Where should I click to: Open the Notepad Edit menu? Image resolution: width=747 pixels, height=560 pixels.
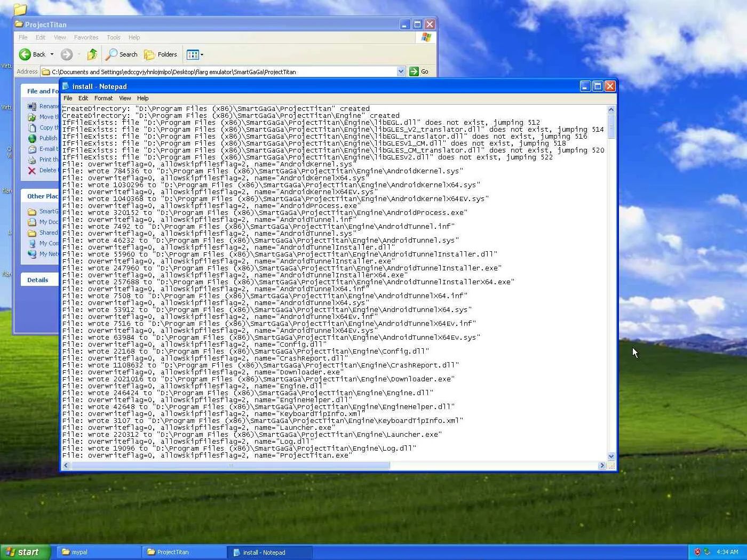(83, 98)
